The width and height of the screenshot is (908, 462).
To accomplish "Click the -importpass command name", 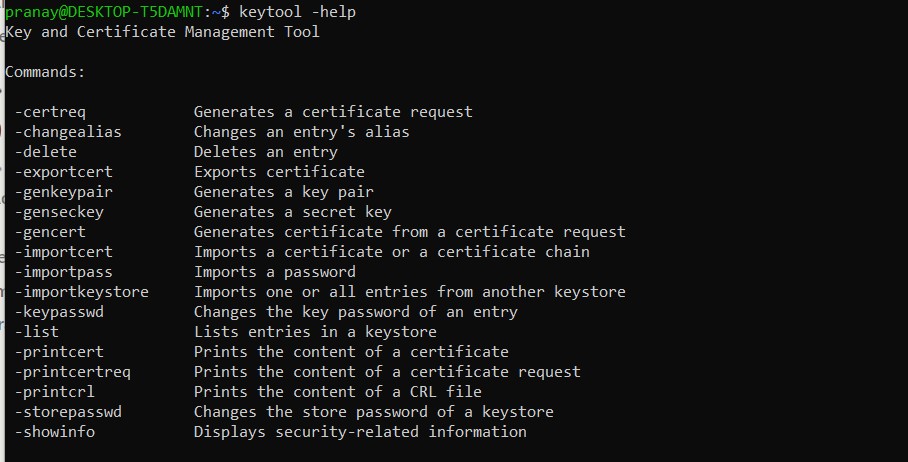I will pyautogui.click(x=63, y=272).
